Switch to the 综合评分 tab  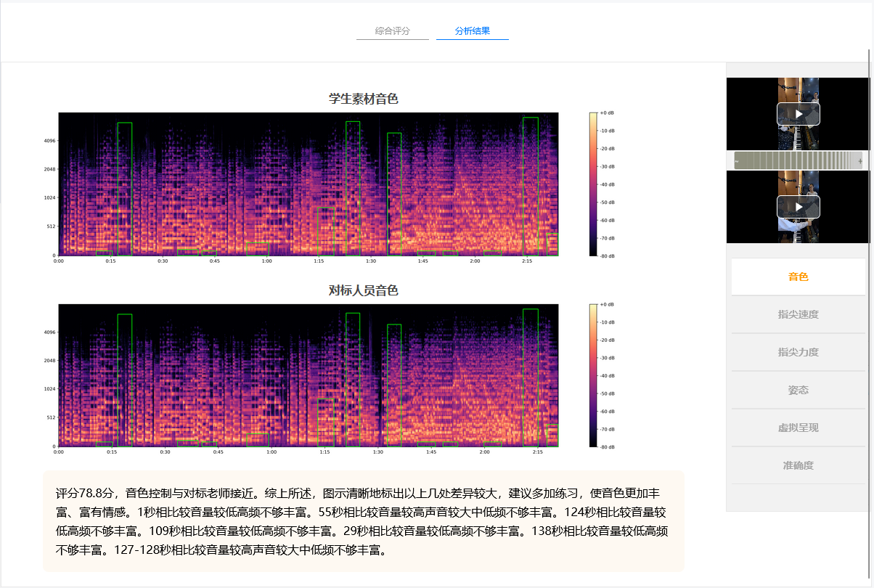[x=393, y=31]
